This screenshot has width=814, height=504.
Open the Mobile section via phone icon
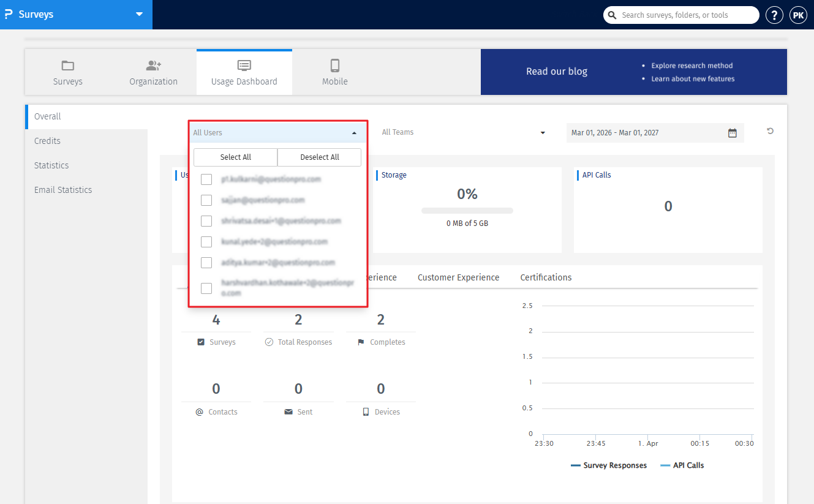click(334, 65)
